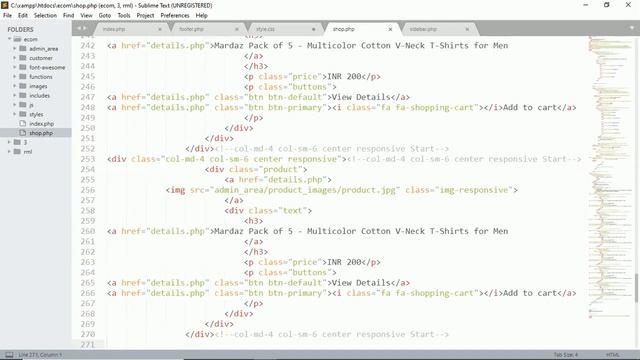Click the panel switcher icon in status bar

tap(9, 355)
